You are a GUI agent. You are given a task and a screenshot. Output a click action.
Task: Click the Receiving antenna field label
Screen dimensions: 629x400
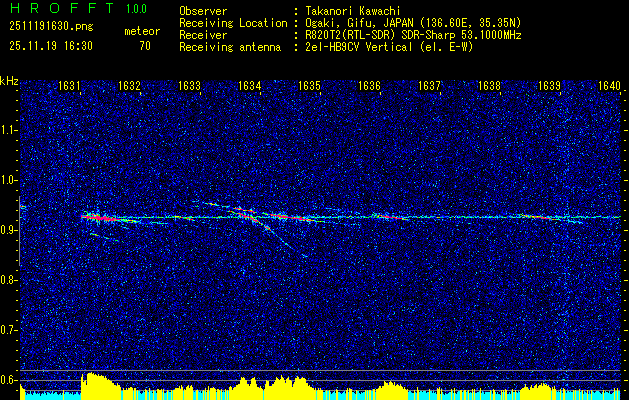230,47
